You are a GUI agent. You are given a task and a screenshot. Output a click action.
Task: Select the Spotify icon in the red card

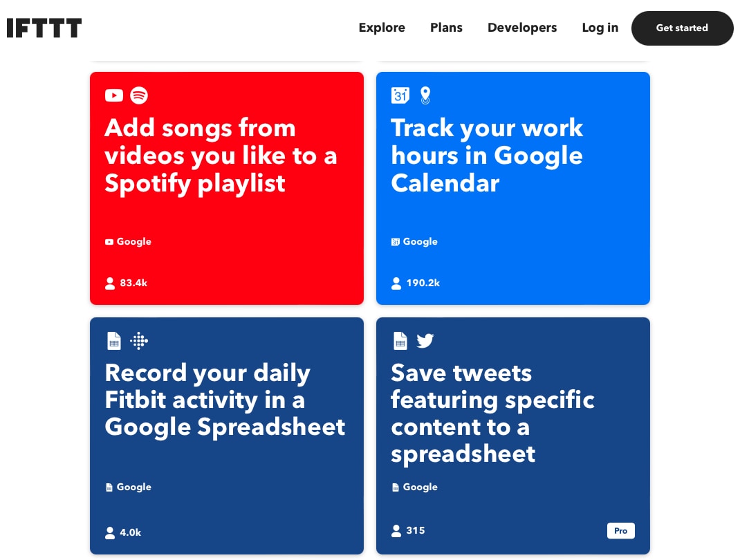point(139,95)
